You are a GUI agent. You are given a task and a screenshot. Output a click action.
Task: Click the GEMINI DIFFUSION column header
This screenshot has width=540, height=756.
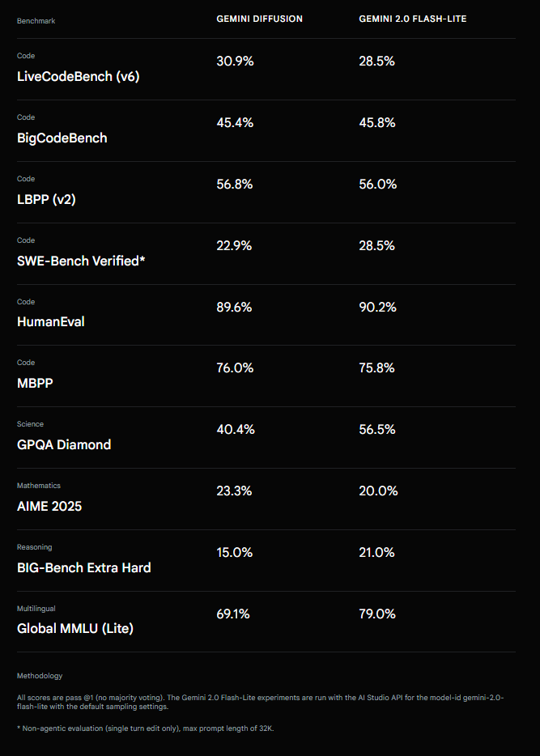(x=259, y=19)
